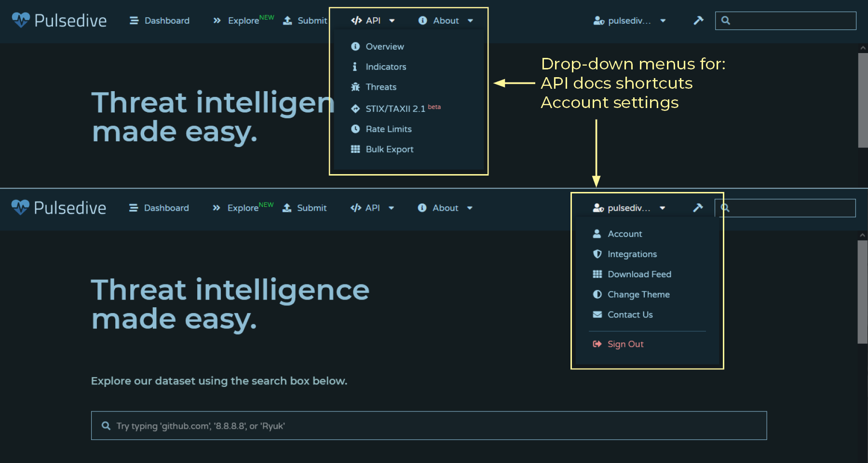
Task: Click the scrollbar up arrow in upper page
Action: click(x=863, y=48)
